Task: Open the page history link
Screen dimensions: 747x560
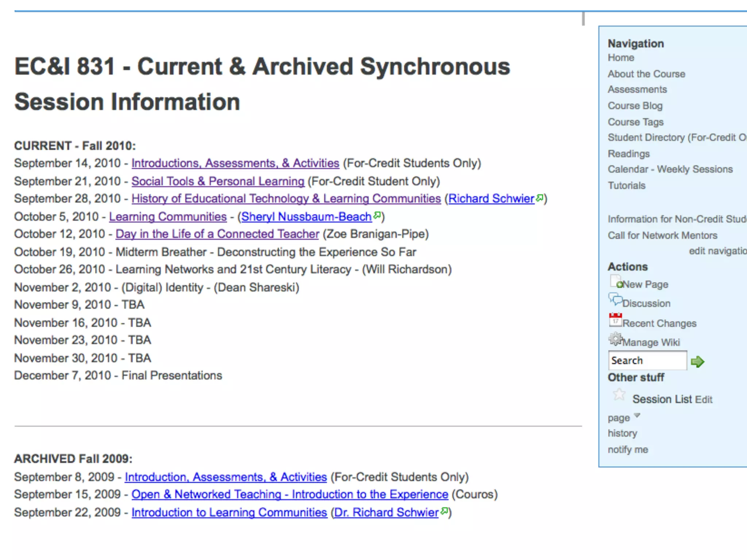Action: [x=622, y=433]
